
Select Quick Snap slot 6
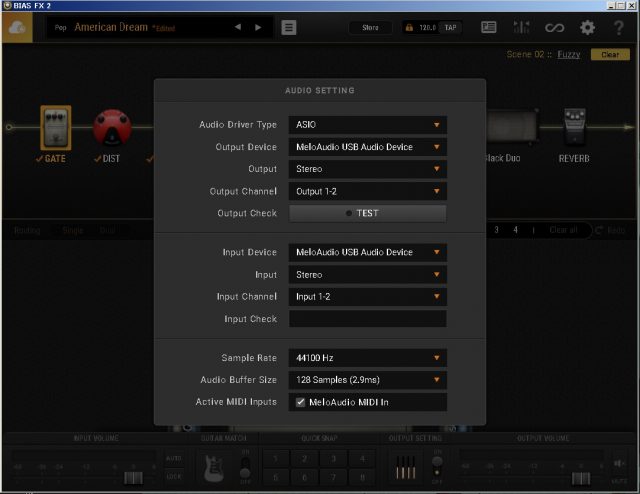point(304,477)
